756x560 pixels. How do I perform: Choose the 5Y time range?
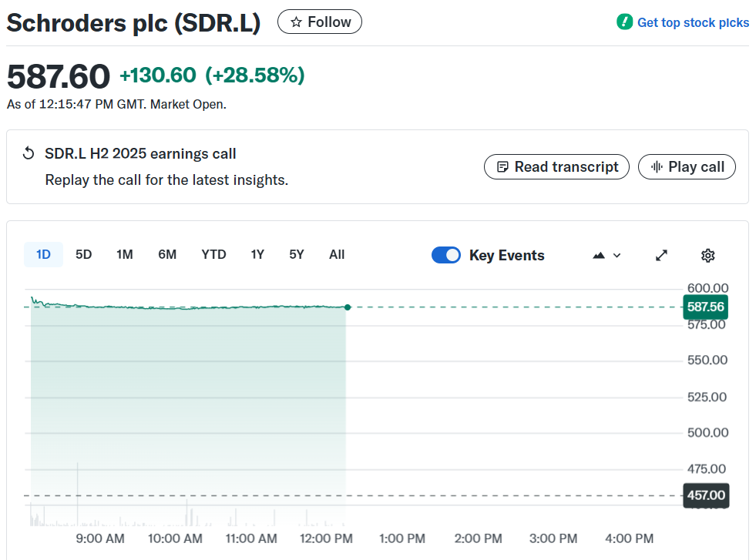(x=297, y=254)
